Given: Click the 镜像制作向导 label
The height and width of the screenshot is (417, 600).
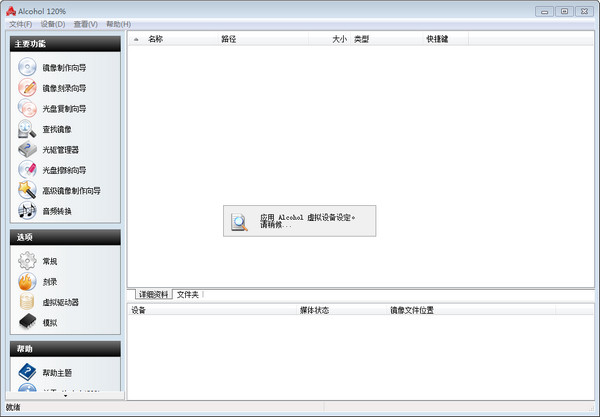Looking at the screenshot, I should pos(64,68).
